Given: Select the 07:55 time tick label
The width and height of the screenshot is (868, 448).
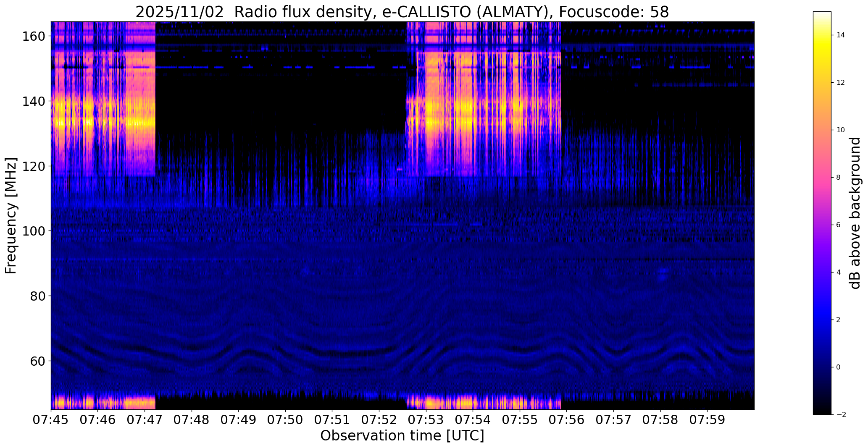Looking at the screenshot, I should (520, 419).
